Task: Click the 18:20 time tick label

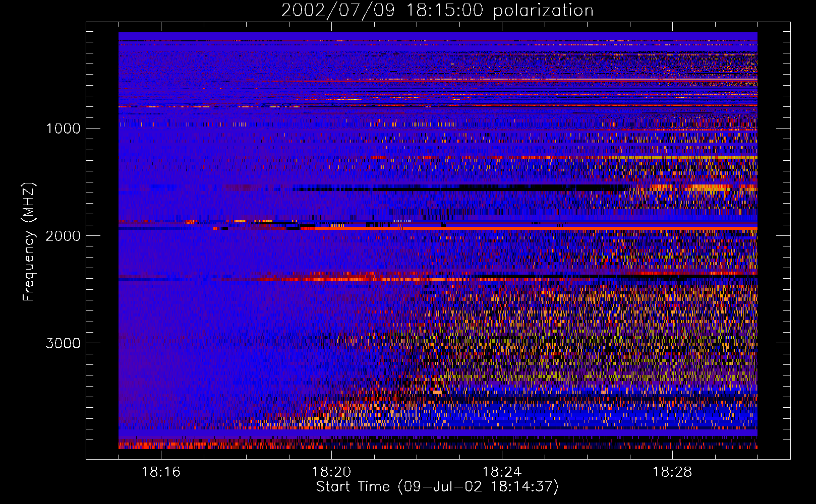Action: 331,472
